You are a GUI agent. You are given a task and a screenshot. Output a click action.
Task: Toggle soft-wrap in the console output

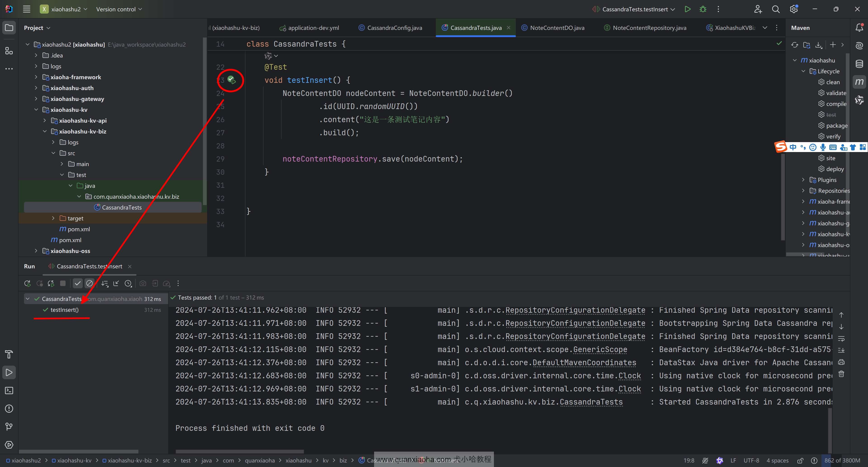point(841,338)
